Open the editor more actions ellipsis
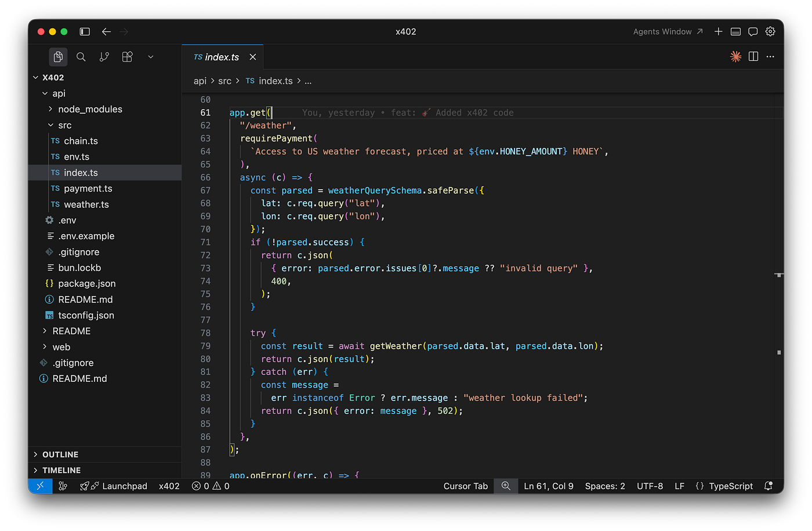 [770, 56]
